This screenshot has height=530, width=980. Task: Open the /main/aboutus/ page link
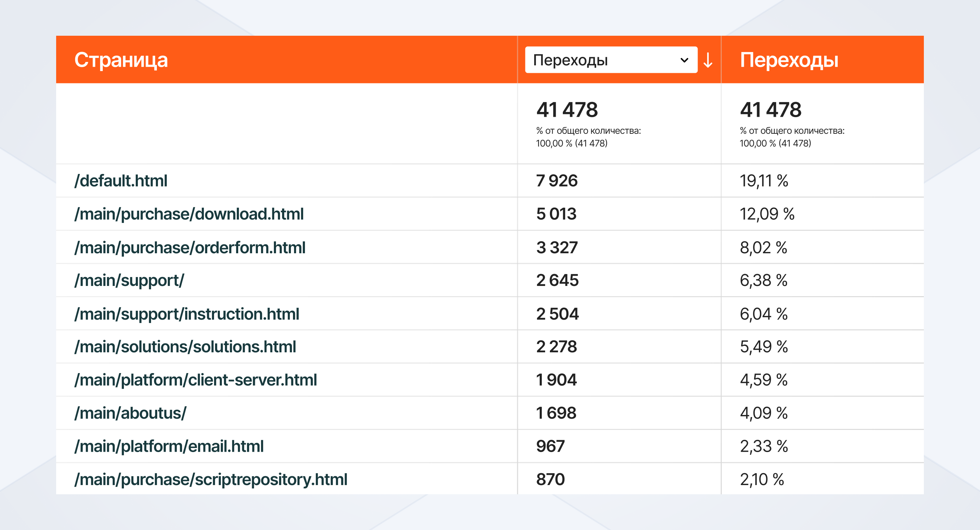[130, 413]
